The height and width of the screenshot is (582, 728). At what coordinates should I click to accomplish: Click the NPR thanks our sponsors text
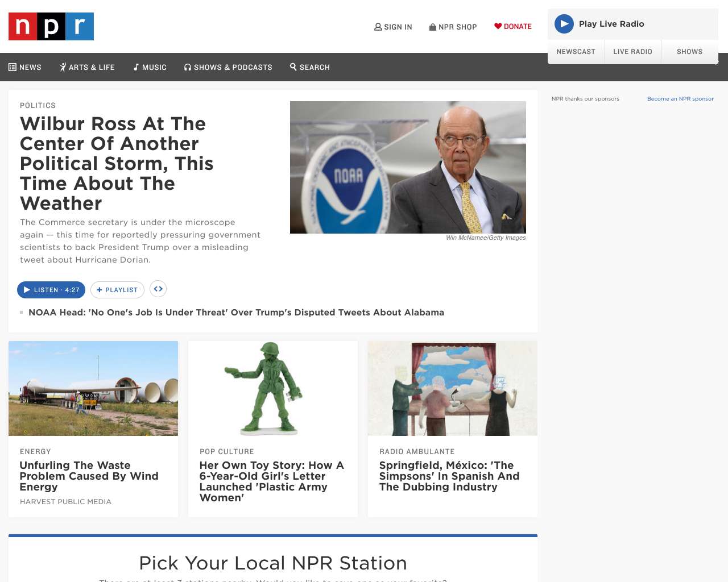(585, 99)
